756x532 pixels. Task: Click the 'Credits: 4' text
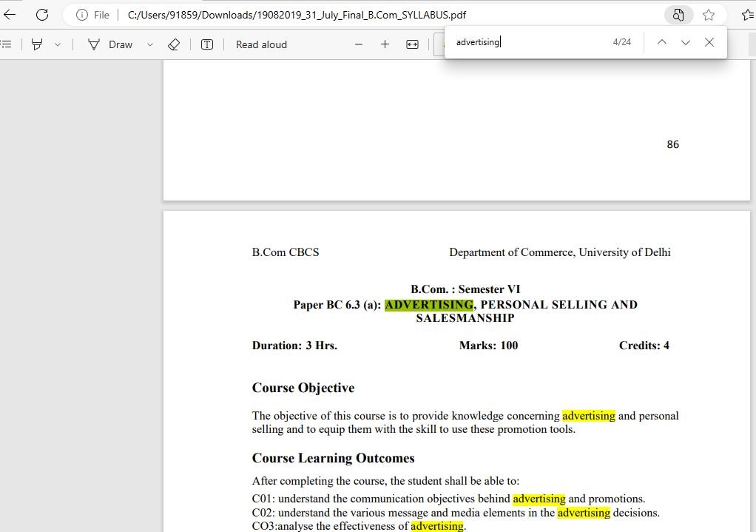pyautogui.click(x=644, y=346)
